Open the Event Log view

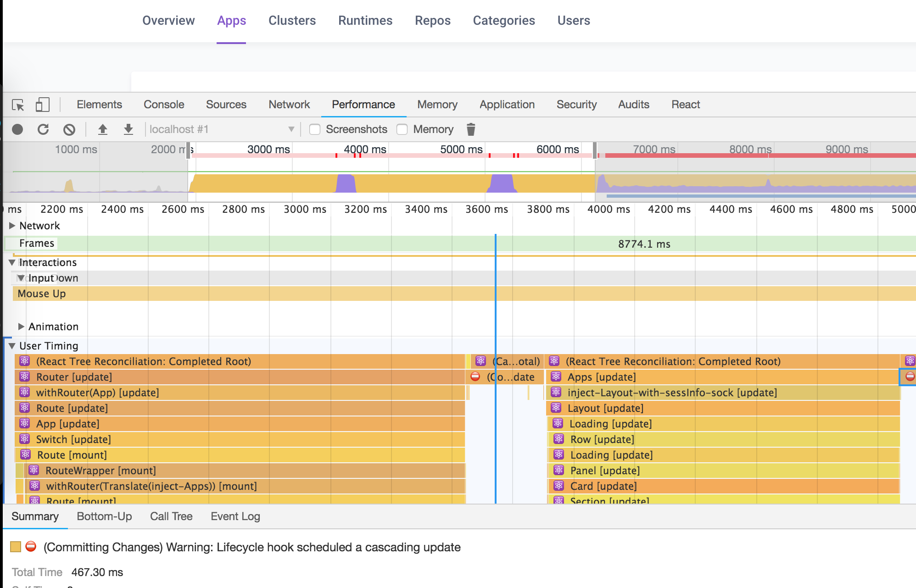tap(235, 516)
